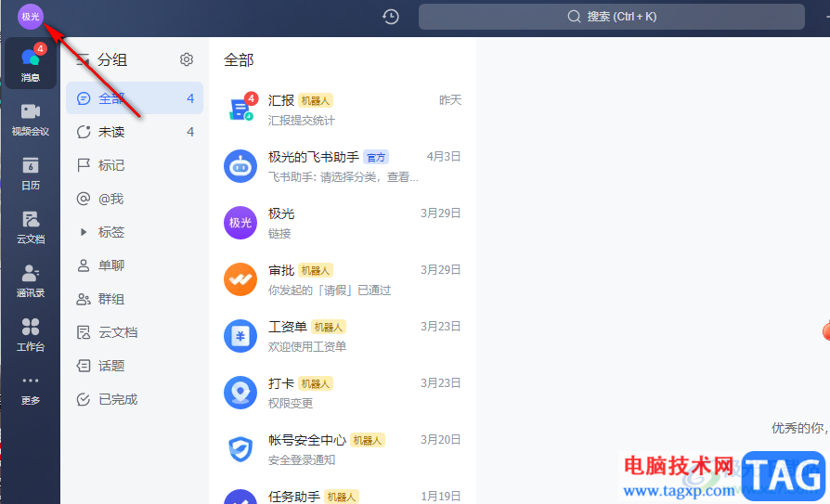
Task: Click the orange 审批 avatar icon
Action: [x=240, y=279]
